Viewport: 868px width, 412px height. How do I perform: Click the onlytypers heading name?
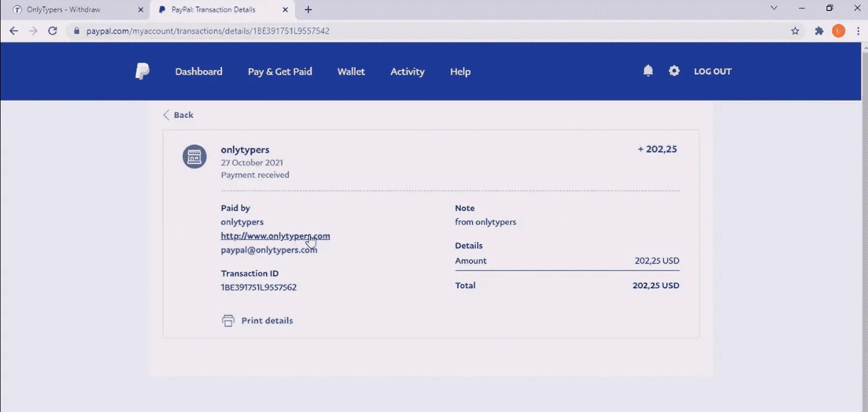(x=245, y=150)
